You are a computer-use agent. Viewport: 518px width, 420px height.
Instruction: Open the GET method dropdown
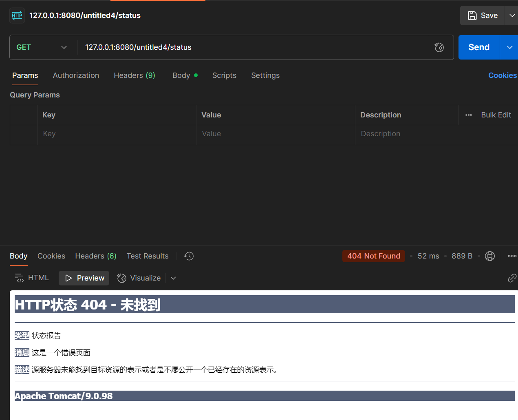point(42,47)
